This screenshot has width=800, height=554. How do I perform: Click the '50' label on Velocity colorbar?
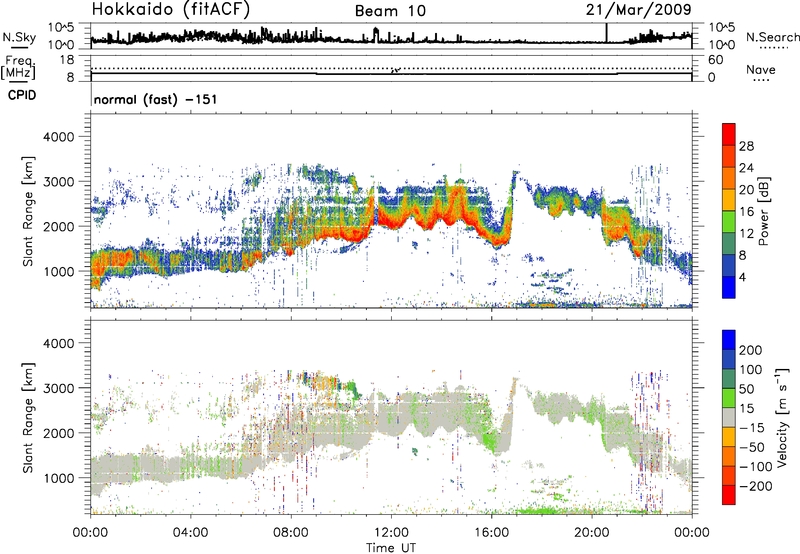(747, 389)
